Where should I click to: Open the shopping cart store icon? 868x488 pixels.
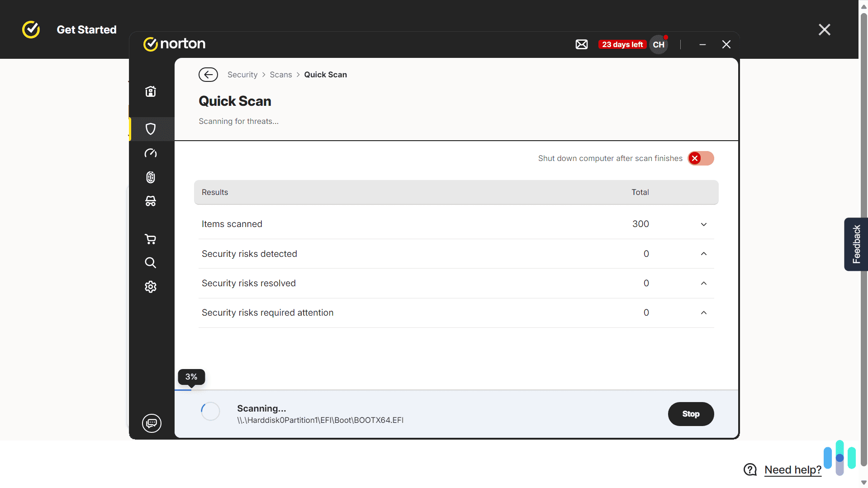pyautogui.click(x=150, y=239)
